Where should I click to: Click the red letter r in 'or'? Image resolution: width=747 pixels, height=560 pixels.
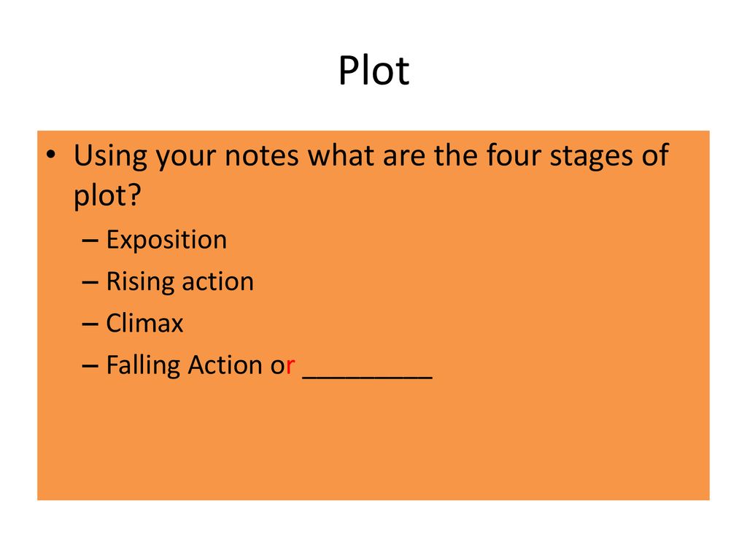pyautogui.click(x=290, y=367)
